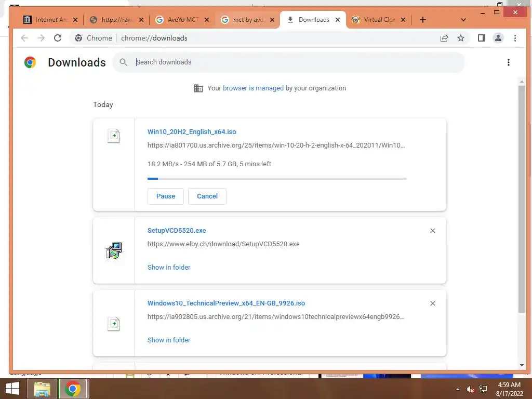Viewport: 532px width, 399px height.
Task: Click the muted volume icon in tray
Action: click(470, 389)
